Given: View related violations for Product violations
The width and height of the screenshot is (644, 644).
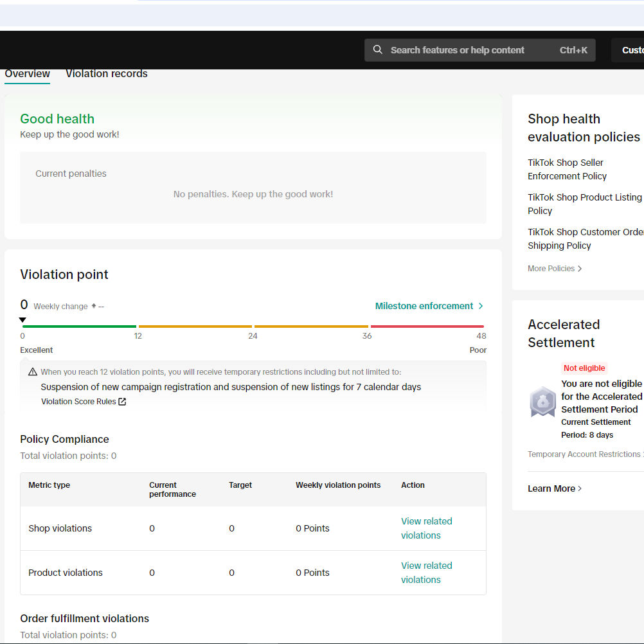Looking at the screenshot, I should click(x=426, y=573).
